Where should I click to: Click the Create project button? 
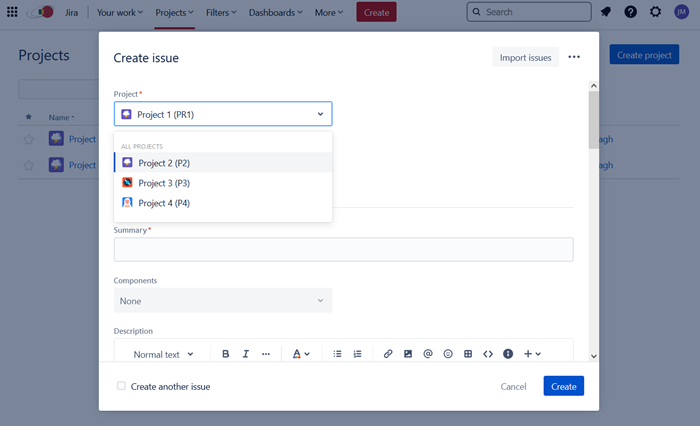pyautogui.click(x=644, y=54)
